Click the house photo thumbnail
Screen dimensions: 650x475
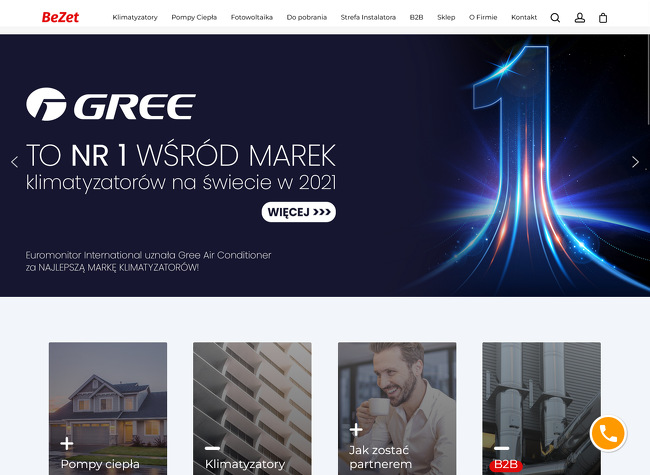point(108,408)
